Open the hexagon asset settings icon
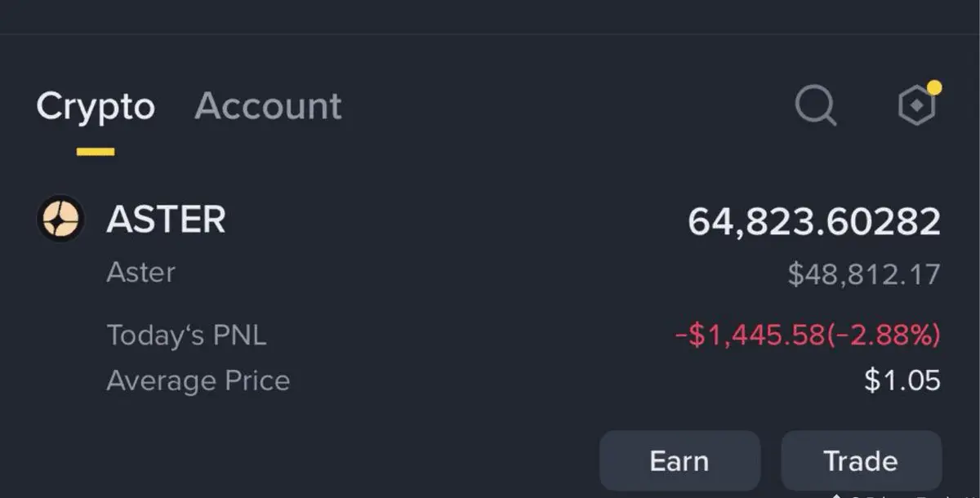This screenshot has height=498, width=980. click(916, 106)
